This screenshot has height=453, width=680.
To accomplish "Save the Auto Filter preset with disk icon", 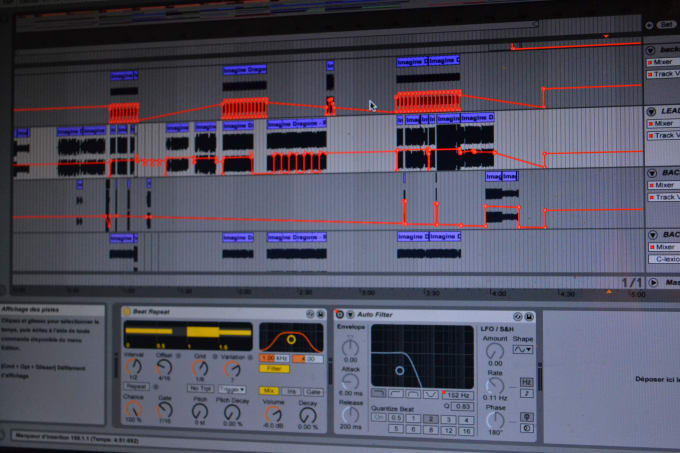I will [x=529, y=317].
